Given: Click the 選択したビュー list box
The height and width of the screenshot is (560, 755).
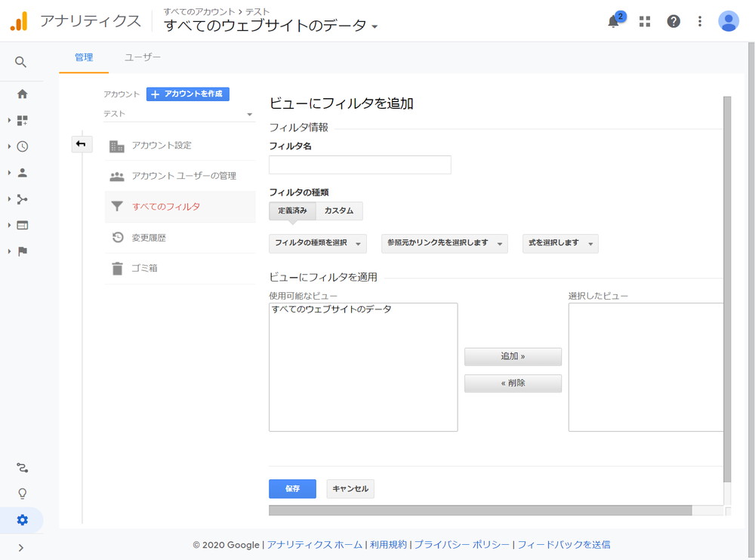Looking at the screenshot, I should [646, 367].
